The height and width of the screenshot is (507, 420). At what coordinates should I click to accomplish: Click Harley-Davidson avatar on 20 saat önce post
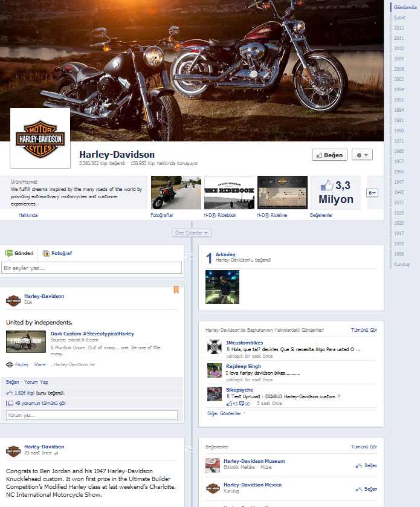(13, 451)
